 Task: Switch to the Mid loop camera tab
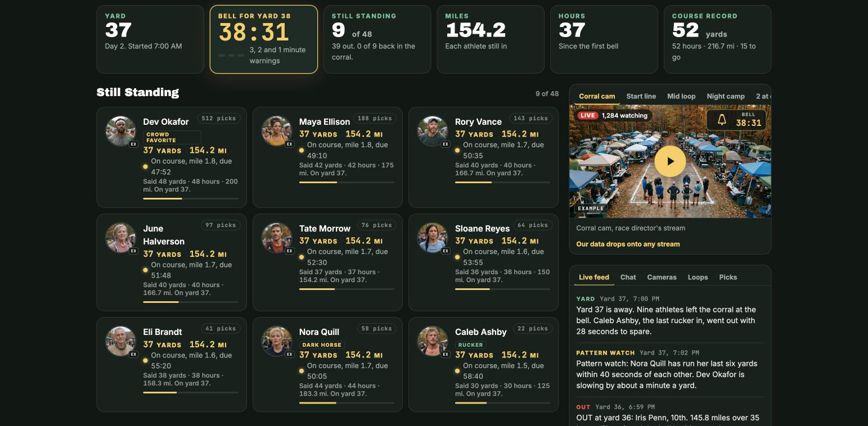coord(681,96)
